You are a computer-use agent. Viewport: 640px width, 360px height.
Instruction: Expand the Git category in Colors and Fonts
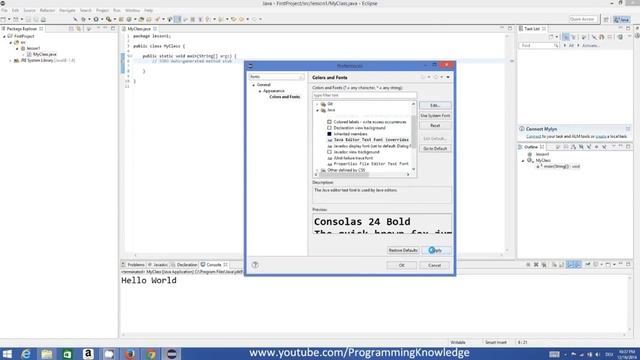(317, 104)
